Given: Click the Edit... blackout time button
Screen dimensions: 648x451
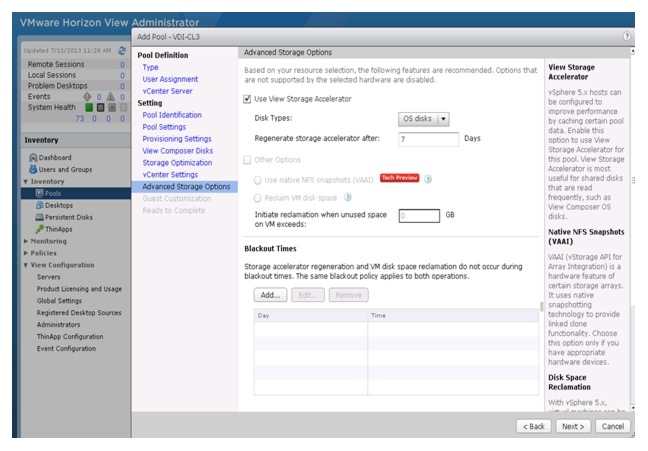Looking at the screenshot, I should click(x=308, y=295).
